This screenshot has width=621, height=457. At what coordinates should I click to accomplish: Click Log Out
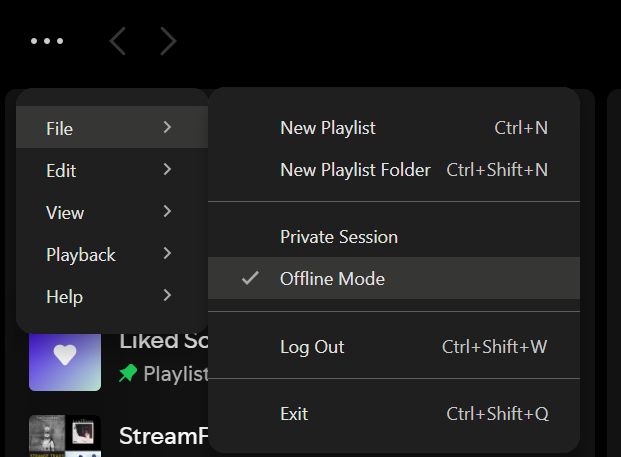click(x=312, y=347)
